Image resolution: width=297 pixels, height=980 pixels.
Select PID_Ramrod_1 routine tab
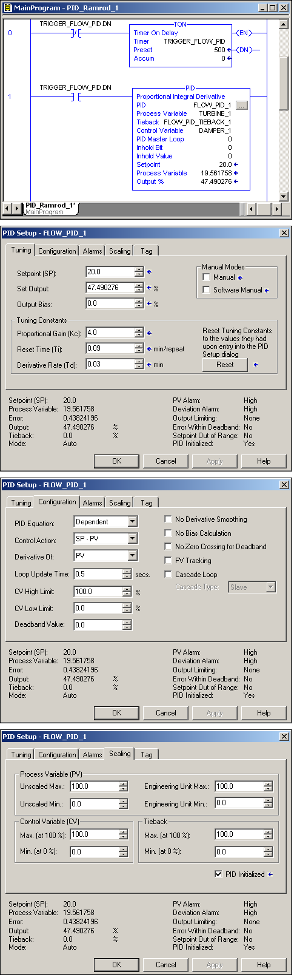coord(48,206)
